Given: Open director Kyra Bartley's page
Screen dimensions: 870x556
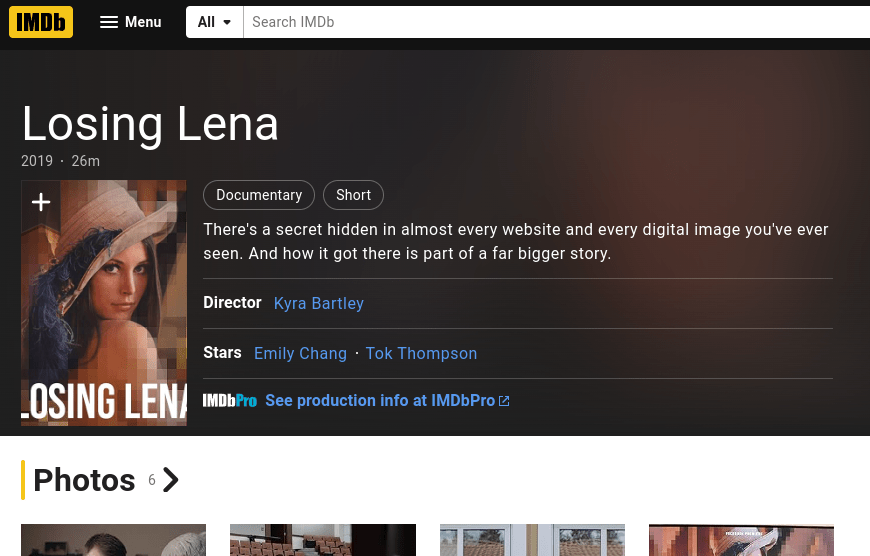Looking at the screenshot, I should [x=318, y=304].
